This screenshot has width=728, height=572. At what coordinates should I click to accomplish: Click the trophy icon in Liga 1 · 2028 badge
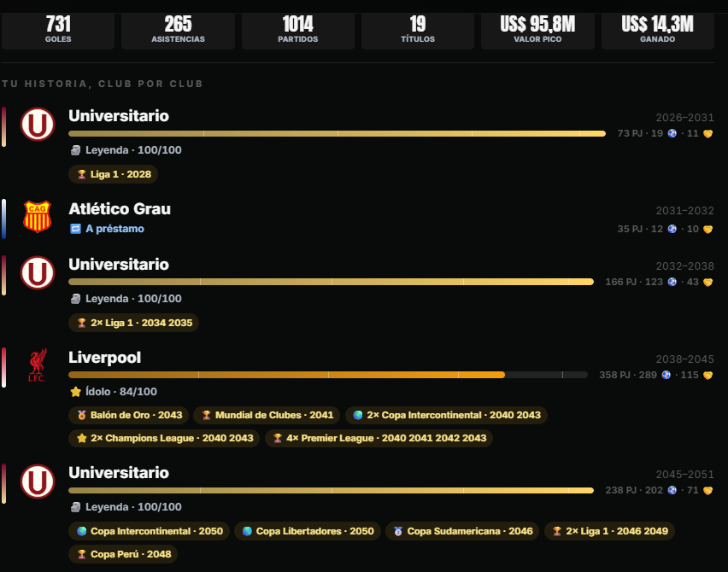point(82,174)
